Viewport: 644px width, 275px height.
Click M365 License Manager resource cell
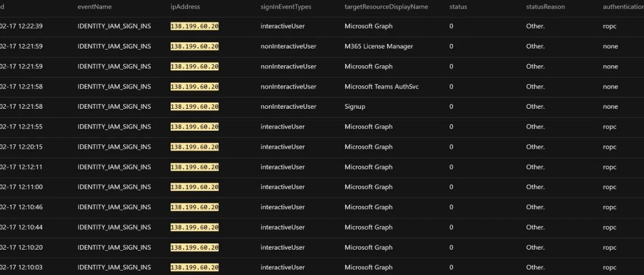(379, 46)
